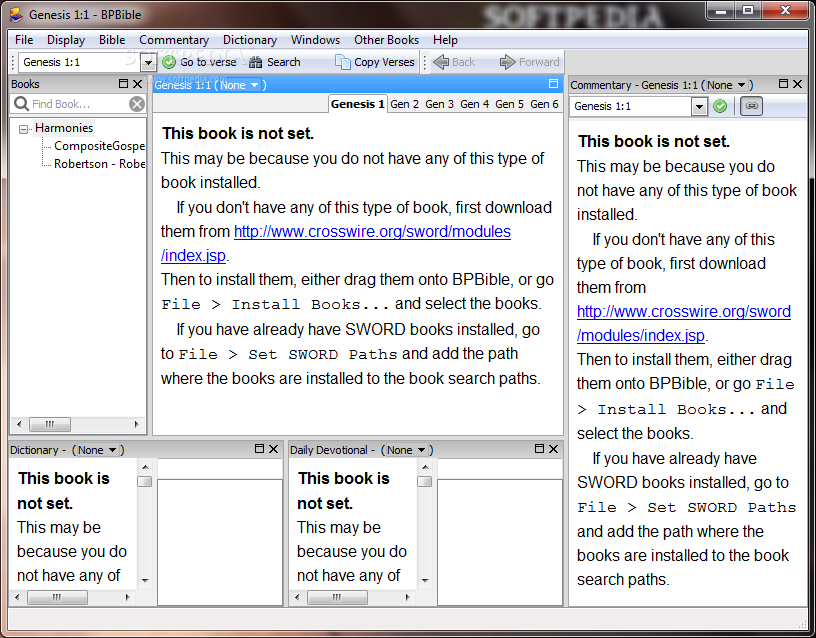Open Search with the binoculars icon
The image size is (816, 638).
click(255, 62)
